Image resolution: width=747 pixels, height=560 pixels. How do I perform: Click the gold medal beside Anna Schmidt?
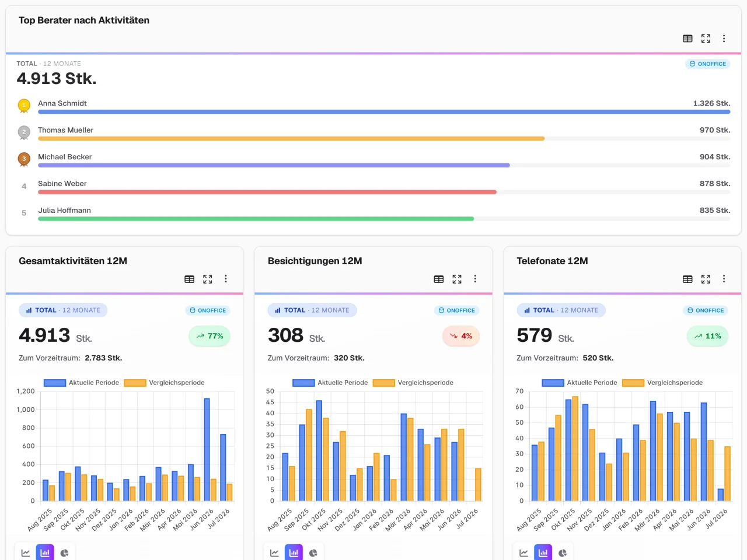tap(24, 106)
